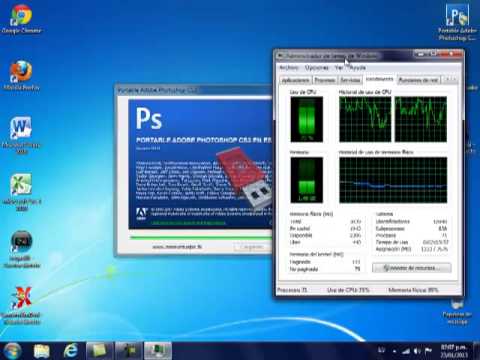This screenshot has width=480, height=360.
Task: Open the Opciones menu in Task Manager
Action: click(317, 68)
